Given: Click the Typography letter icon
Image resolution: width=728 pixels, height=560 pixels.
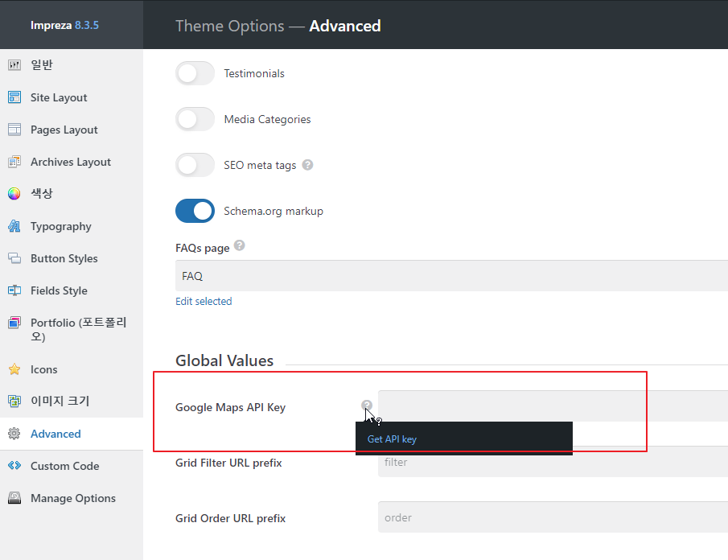Looking at the screenshot, I should pos(14,226).
